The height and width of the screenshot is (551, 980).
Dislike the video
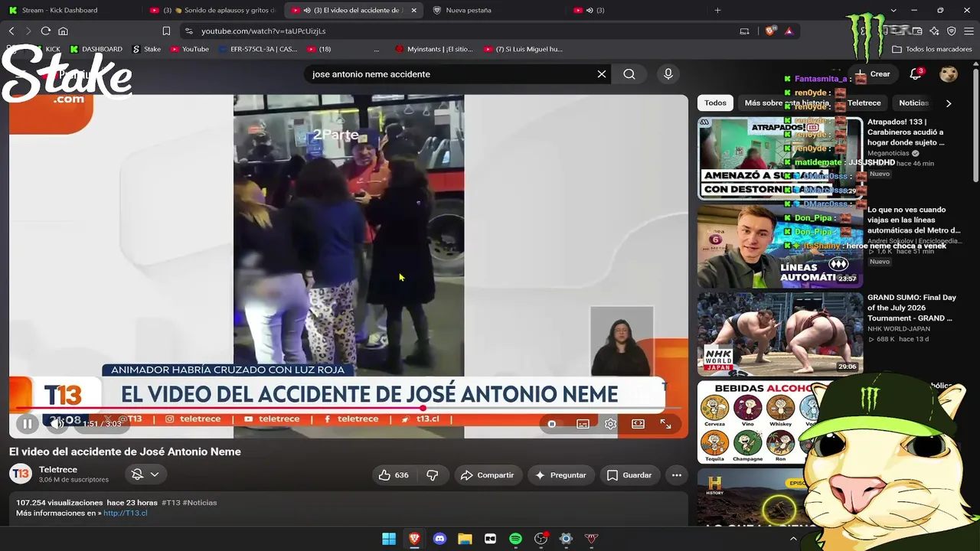pos(433,475)
